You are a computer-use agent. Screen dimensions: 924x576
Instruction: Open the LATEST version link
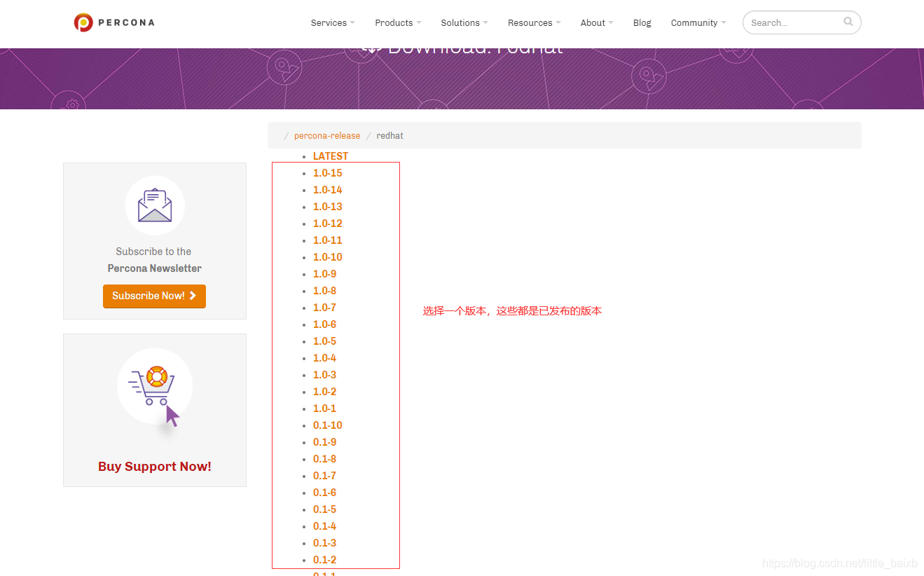pos(331,156)
